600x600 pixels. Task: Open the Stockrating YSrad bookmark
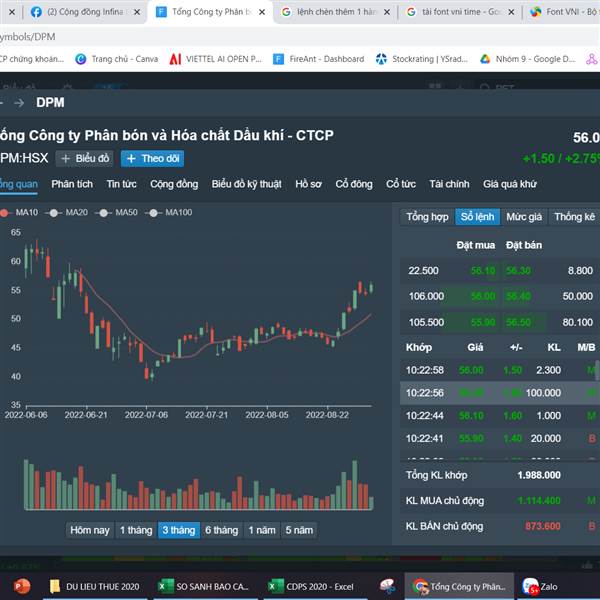(x=421, y=59)
